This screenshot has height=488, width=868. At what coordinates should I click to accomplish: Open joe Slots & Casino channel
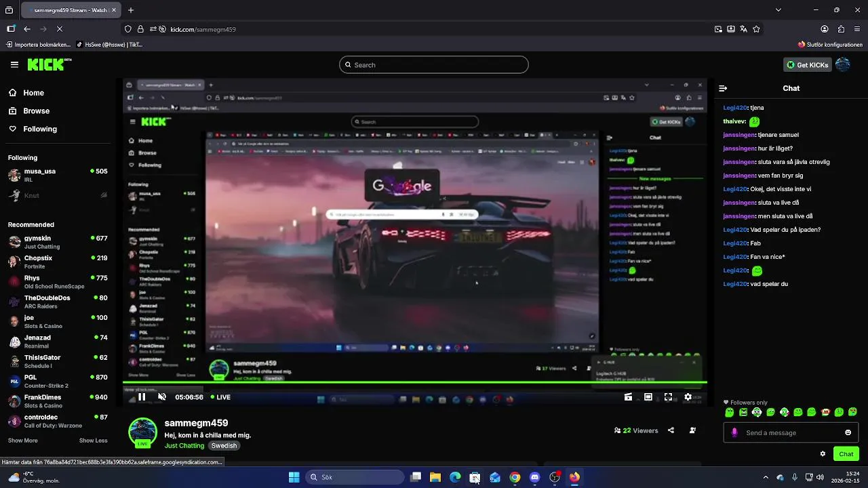(x=58, y=321)
